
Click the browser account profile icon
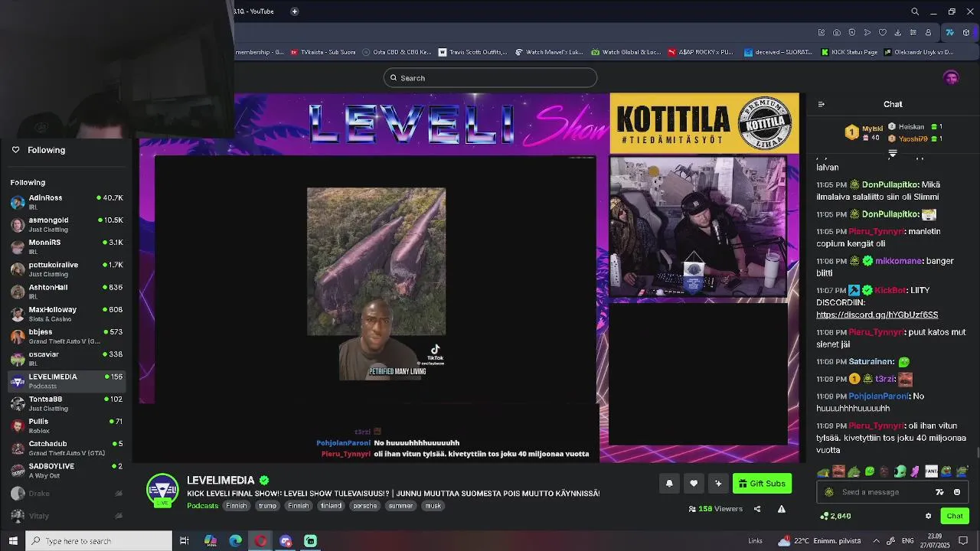(928, 32)
